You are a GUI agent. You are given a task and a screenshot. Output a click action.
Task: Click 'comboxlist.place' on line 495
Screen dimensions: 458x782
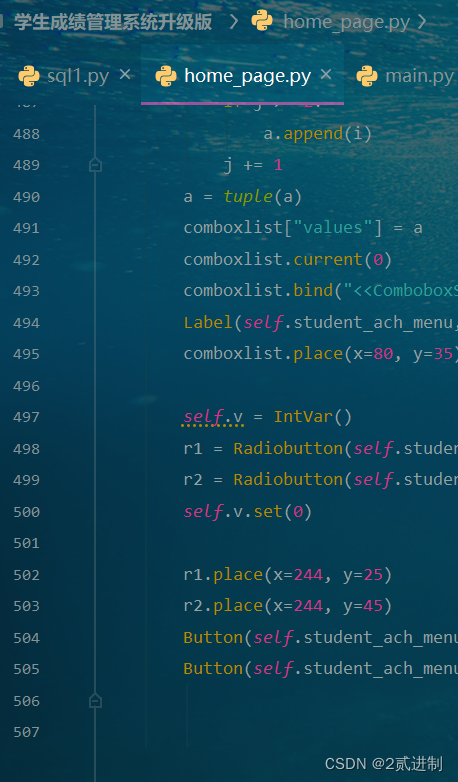click(x=263, y=354)
